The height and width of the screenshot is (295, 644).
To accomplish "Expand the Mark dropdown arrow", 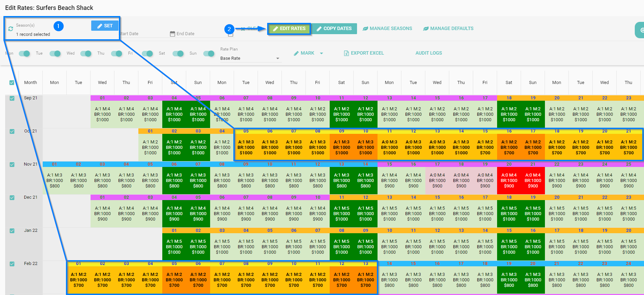I will (321, 53).
